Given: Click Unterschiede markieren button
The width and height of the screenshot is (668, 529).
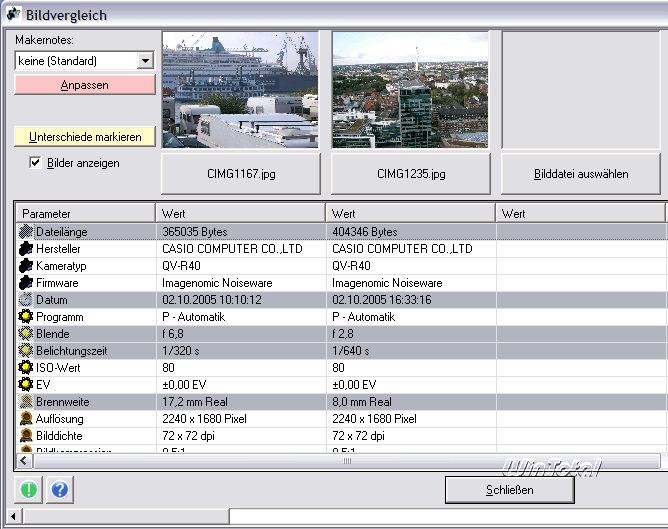Looking at the screenshot, I should pyautogui.click(x=84, y=137).
